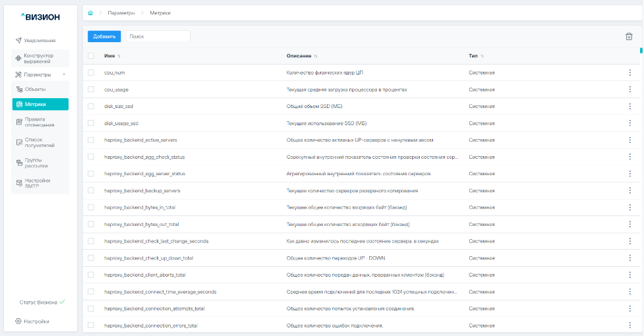Screen dimensions: 644x336
Task: Click the home icon in breadcrumb
Action: (90, 12)
